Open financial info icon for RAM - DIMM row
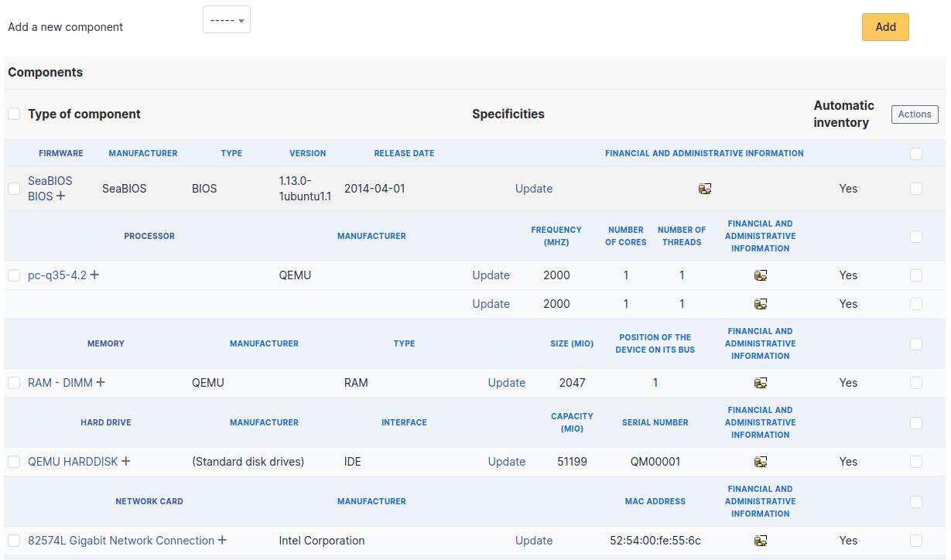The height and width of the screenshot is (560, 951). point(761,383)
